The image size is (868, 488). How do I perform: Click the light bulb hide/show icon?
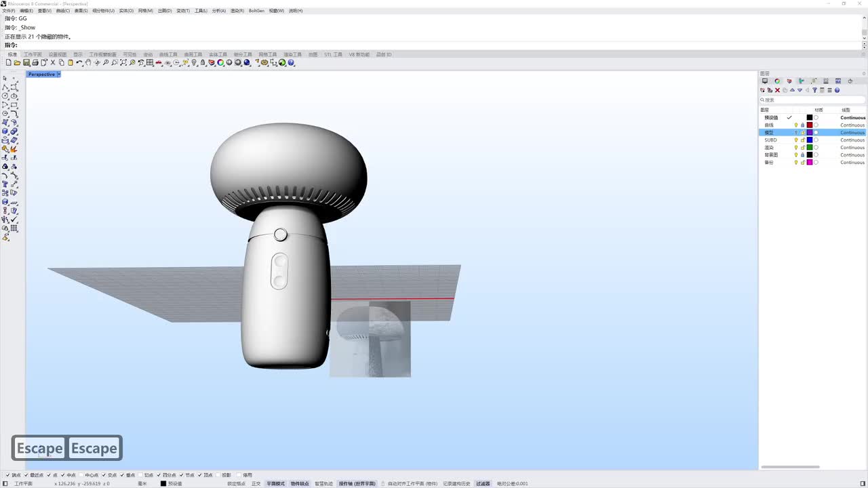[194, 62]
